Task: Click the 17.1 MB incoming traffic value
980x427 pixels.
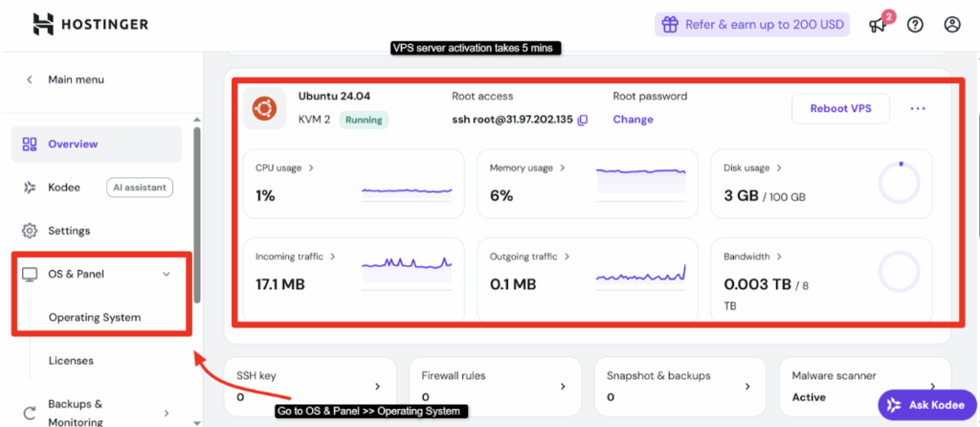Action: tap(280, 285)
